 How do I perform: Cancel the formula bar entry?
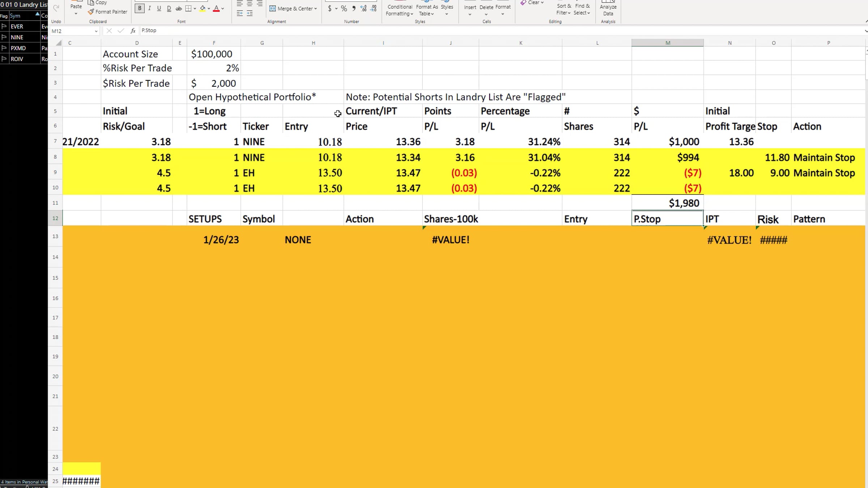[109, 31]
